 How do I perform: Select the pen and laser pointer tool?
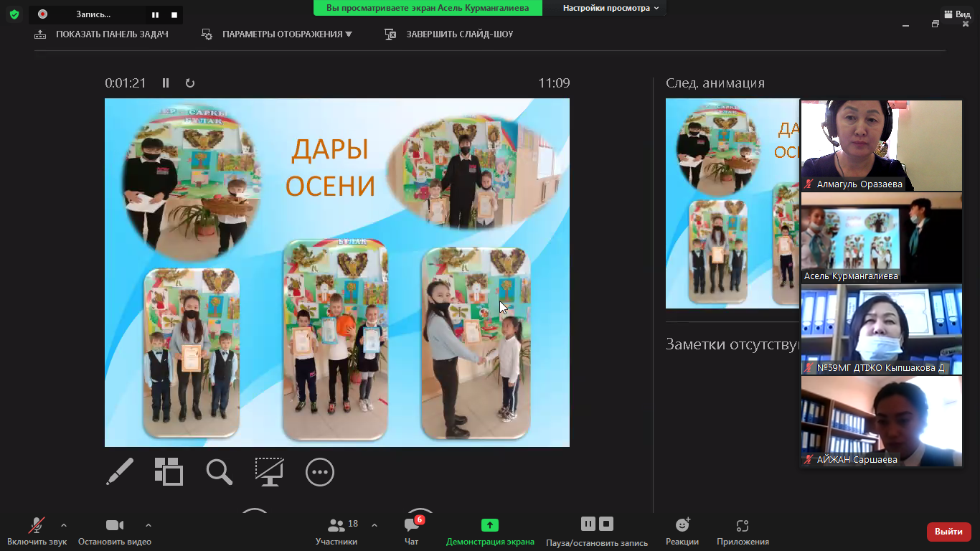(120, 472)
